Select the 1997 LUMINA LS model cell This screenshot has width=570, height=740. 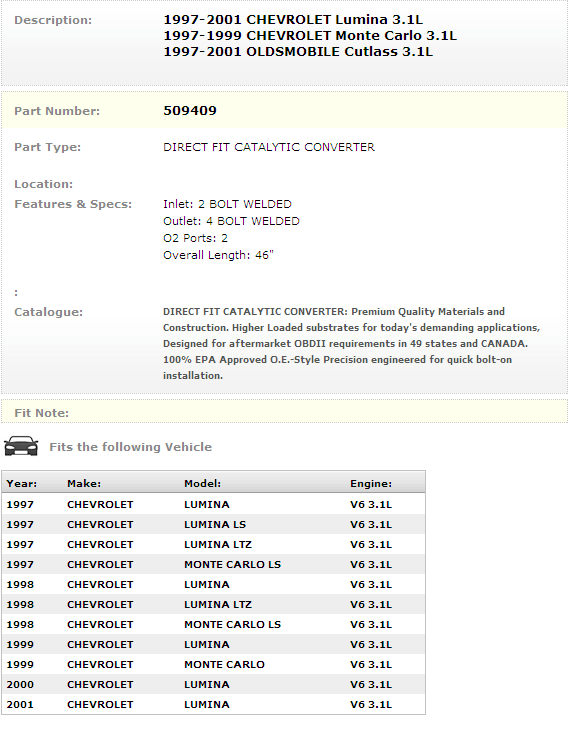click(215, 524)
